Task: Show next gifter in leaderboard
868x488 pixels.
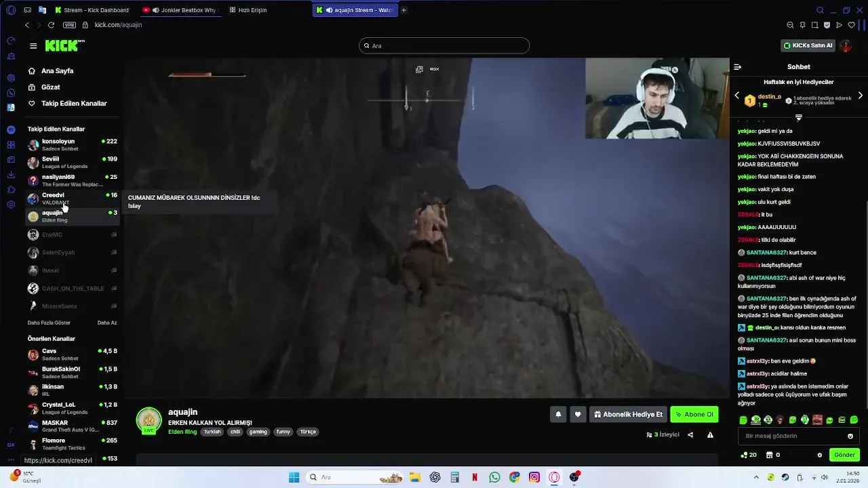Action: point(860,96)
